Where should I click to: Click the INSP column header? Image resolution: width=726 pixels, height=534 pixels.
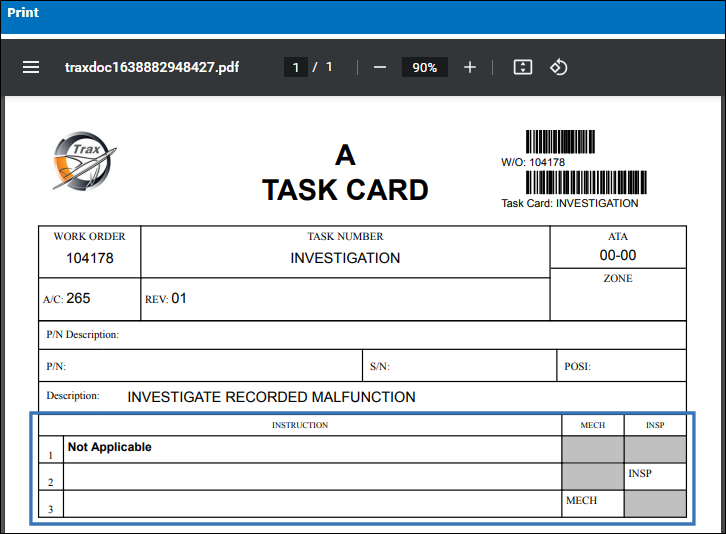coord(655,425)
